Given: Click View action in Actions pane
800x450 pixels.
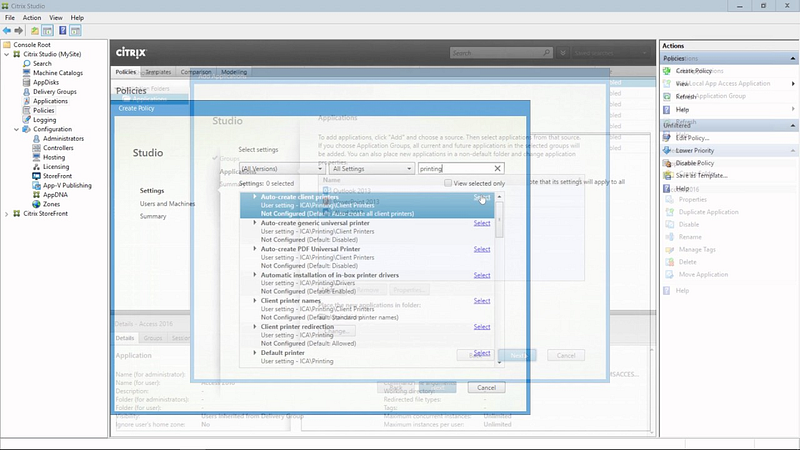Looking at the screenshot, I should point(682,84).
